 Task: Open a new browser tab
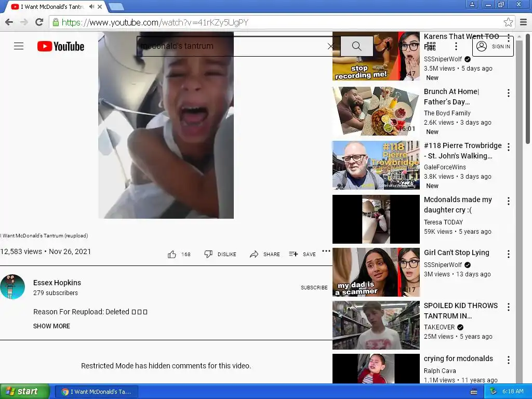tap(116, 7)
